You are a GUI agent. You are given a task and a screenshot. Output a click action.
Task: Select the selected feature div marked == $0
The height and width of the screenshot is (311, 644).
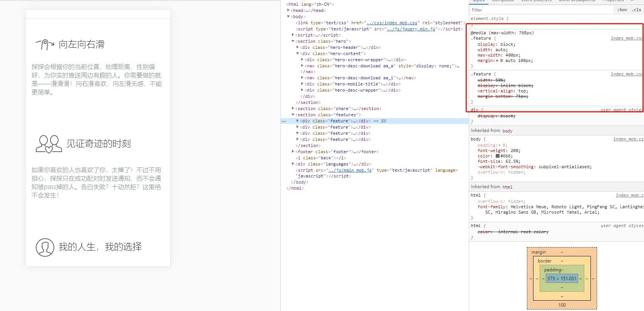[374, 121]
